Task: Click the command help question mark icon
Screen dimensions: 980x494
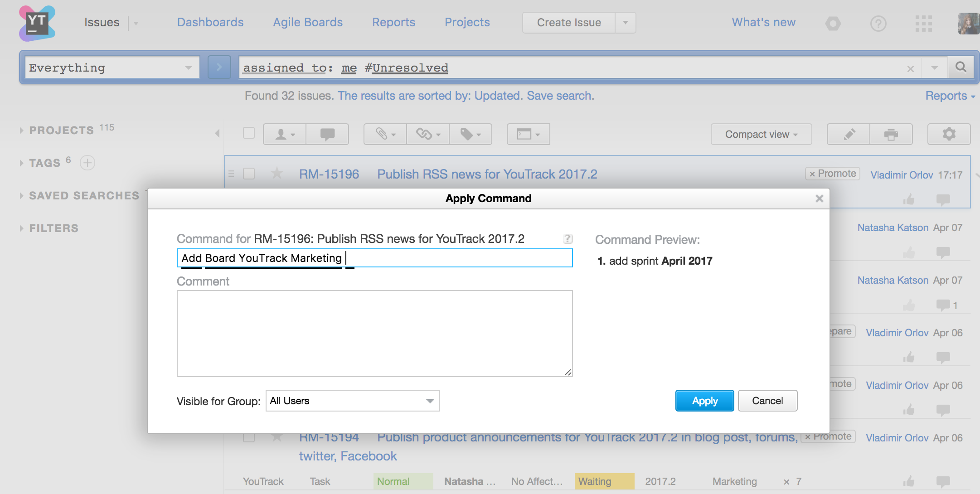Action: (x=568, y=239)
